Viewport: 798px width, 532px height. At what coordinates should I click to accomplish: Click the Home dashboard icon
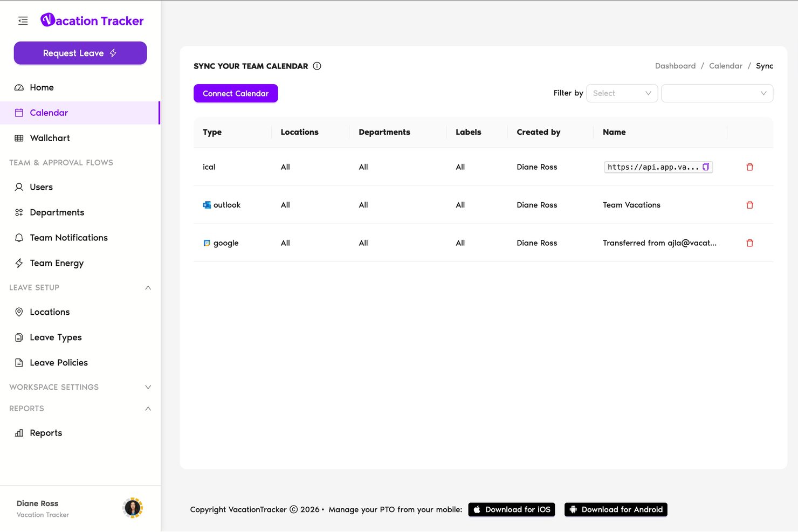pos(19,87)
